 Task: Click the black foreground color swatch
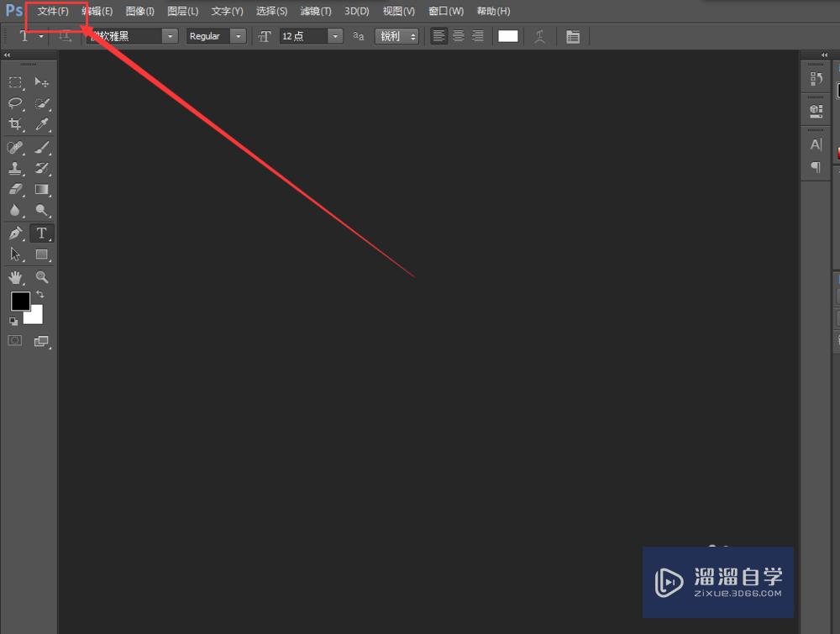click(20, 301)
